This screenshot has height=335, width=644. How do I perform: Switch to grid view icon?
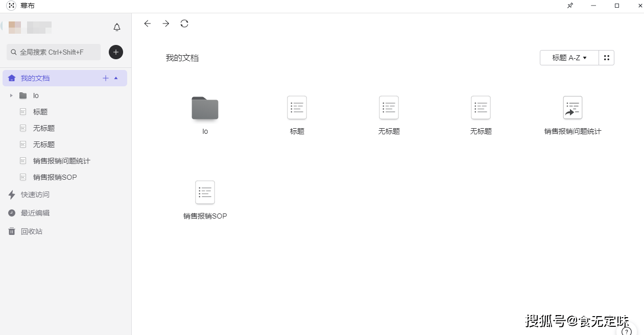coord(607,58)
